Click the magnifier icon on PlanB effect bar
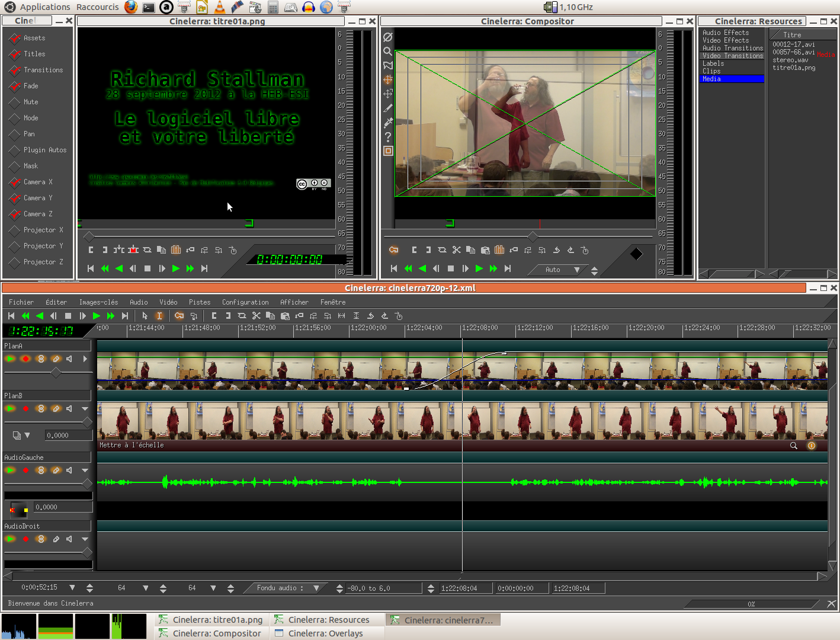This screenshot has width=840, height=640. (x=793, y=446)
